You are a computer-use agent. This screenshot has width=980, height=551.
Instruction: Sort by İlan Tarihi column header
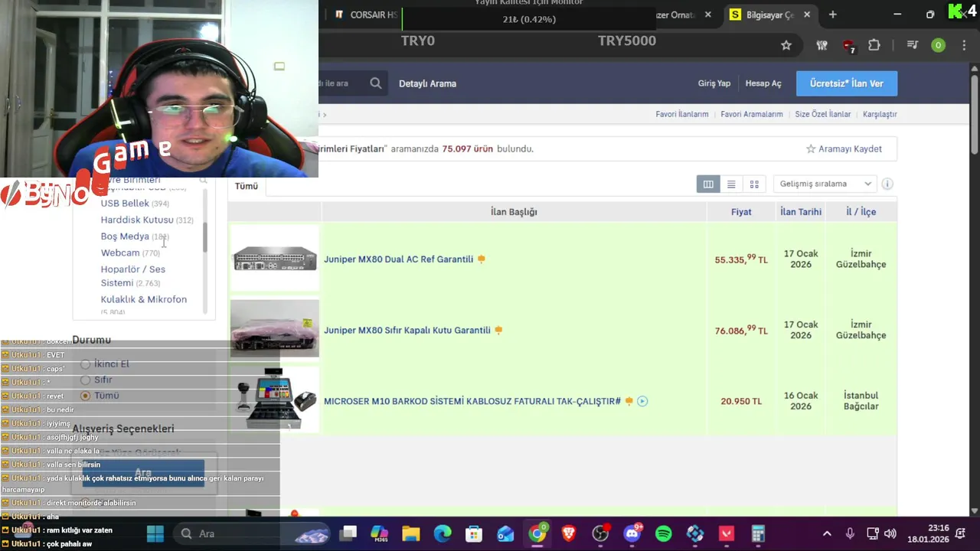pyautogui.click(x=800, y=212)
